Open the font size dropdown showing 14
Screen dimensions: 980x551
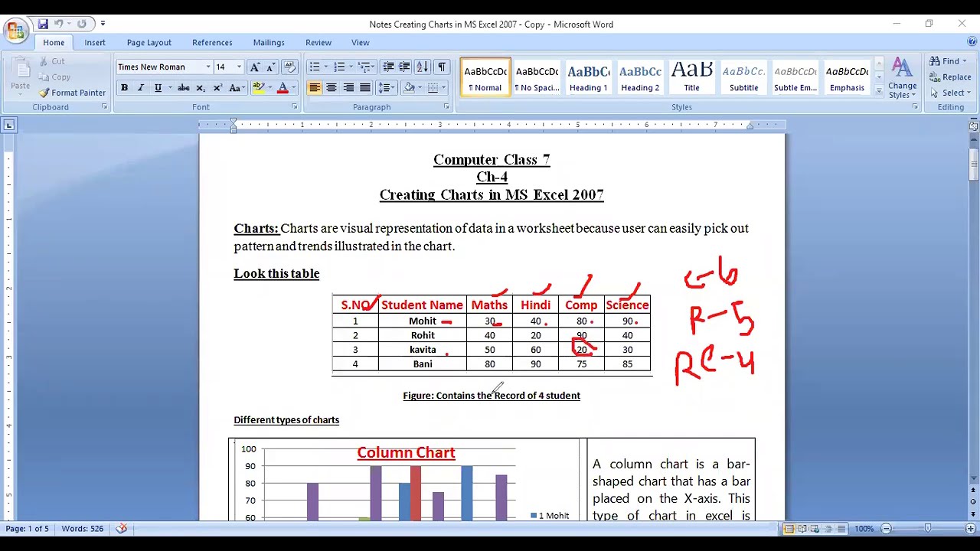(x=239, y=67)
